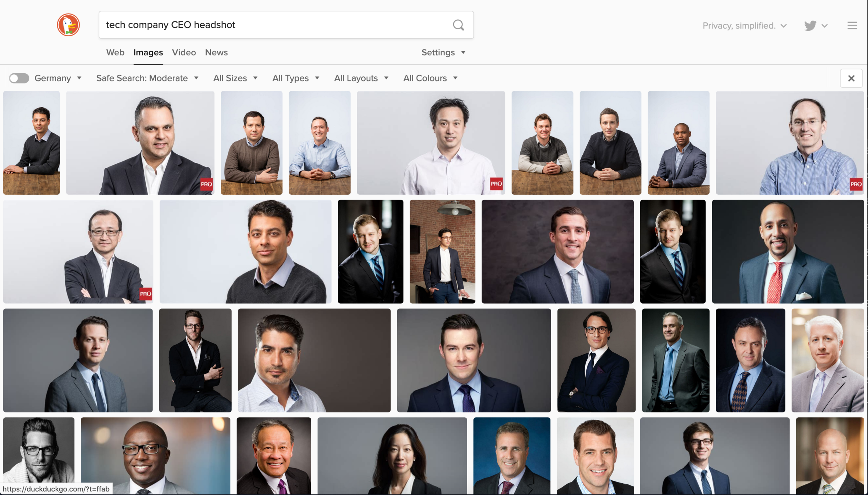The image size is (868, 495).
Task: Click the magnifying glass search icon
Action: coord(458,25)
